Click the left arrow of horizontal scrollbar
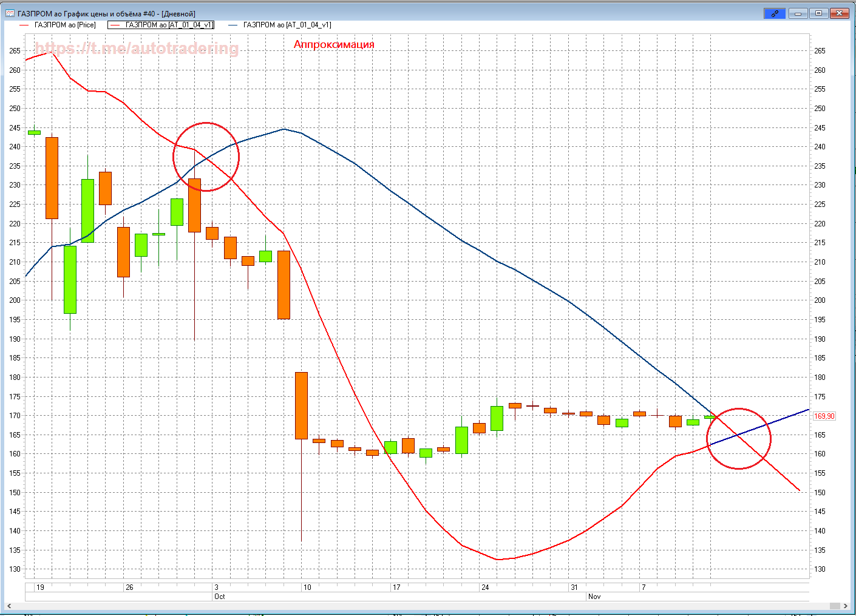 point(9,606)
